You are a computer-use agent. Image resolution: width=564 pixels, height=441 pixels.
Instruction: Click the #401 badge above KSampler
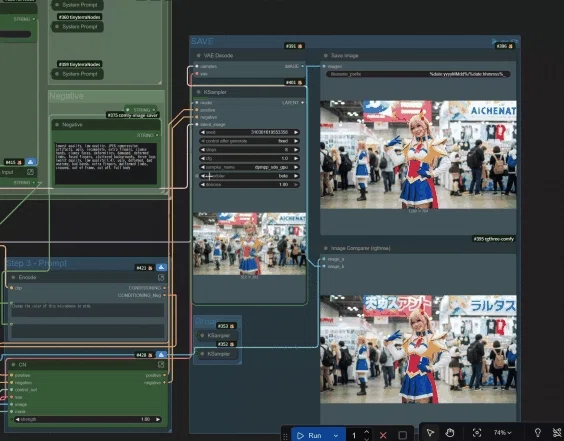coord(295,82)
